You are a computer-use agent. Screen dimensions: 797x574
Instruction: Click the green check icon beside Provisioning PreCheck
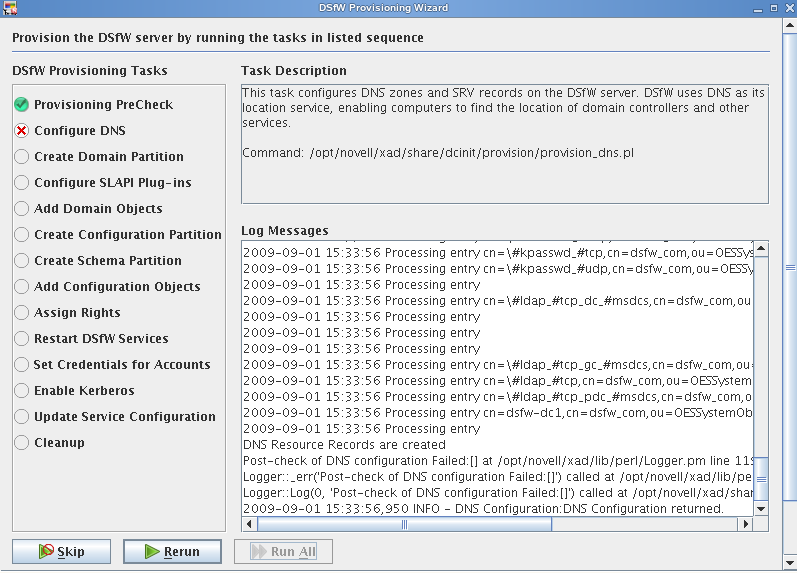coord(21,105)
